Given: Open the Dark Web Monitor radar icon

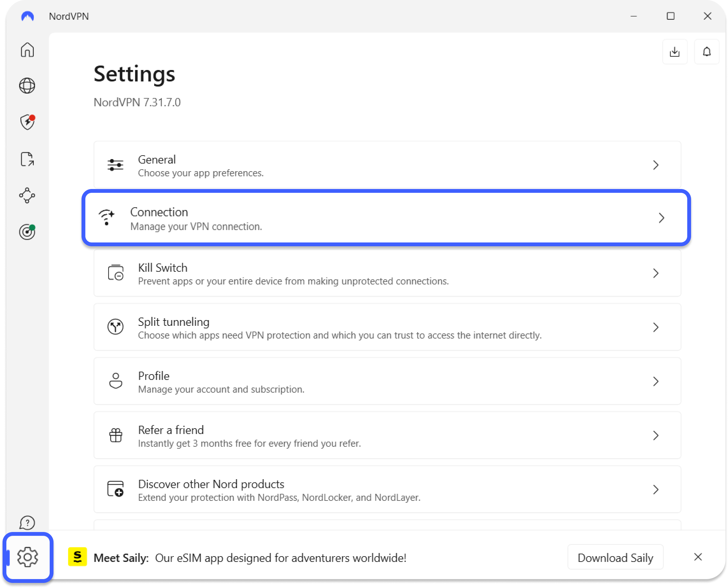Looking at the screenshot, I should [27, 232].
